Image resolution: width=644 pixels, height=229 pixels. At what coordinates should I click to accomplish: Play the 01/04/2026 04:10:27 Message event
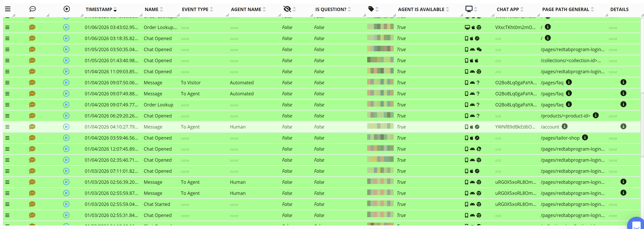pyautogui.click(x=66, y=127)
